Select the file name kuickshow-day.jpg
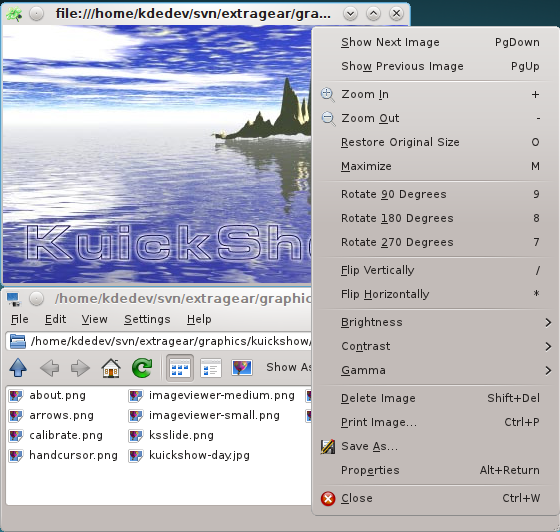560x532 pixels. point(199,456)
